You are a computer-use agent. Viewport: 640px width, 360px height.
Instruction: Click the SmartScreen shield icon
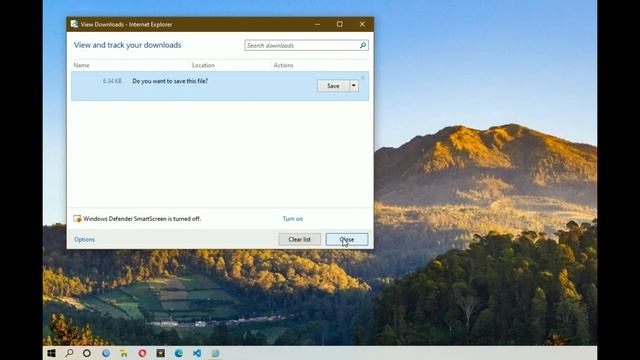tap(77, 219)
